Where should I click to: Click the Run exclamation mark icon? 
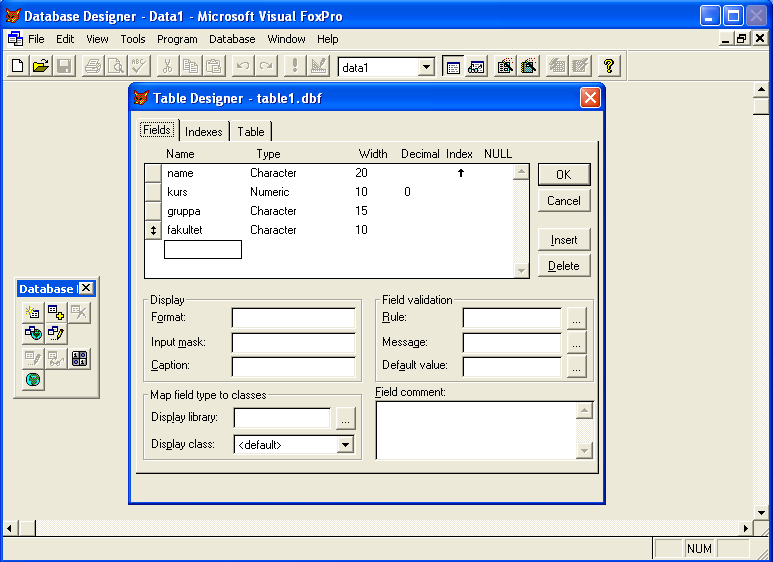(x=295, y=66)
